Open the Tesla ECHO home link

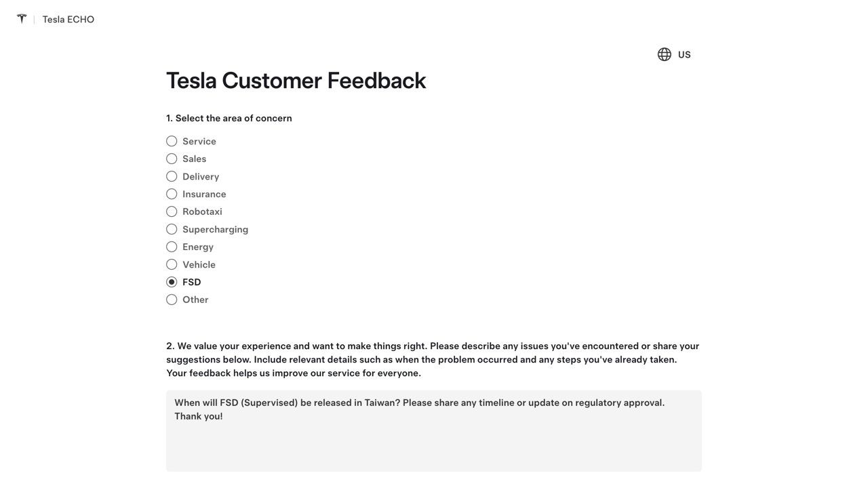click(x=68, y=20)
